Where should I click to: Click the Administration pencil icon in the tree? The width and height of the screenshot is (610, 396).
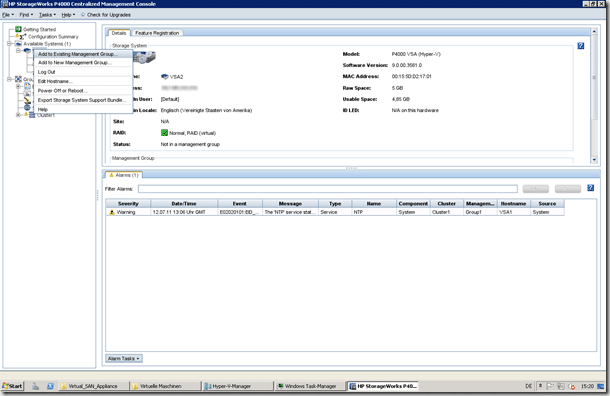coord(27,100)
